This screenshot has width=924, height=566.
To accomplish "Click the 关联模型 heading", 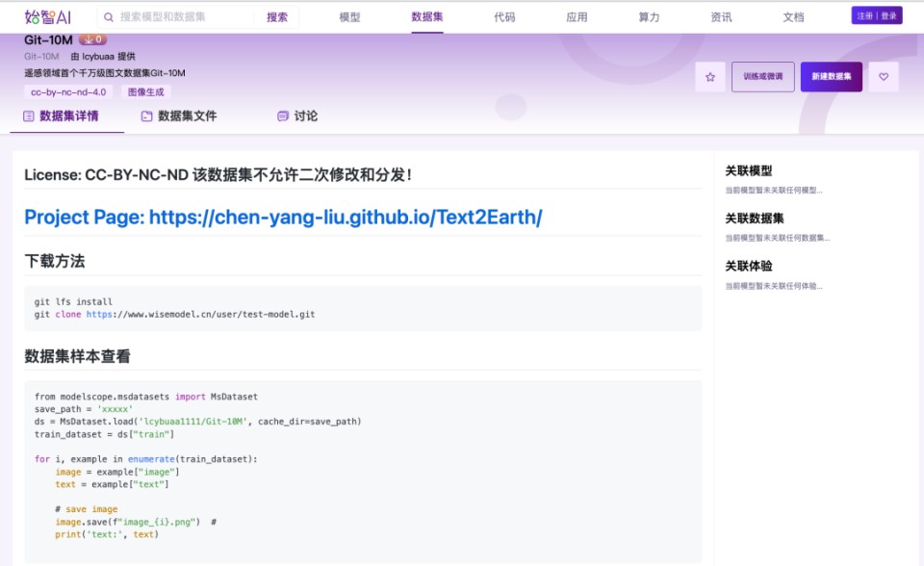I will click(x=749, y=171).
